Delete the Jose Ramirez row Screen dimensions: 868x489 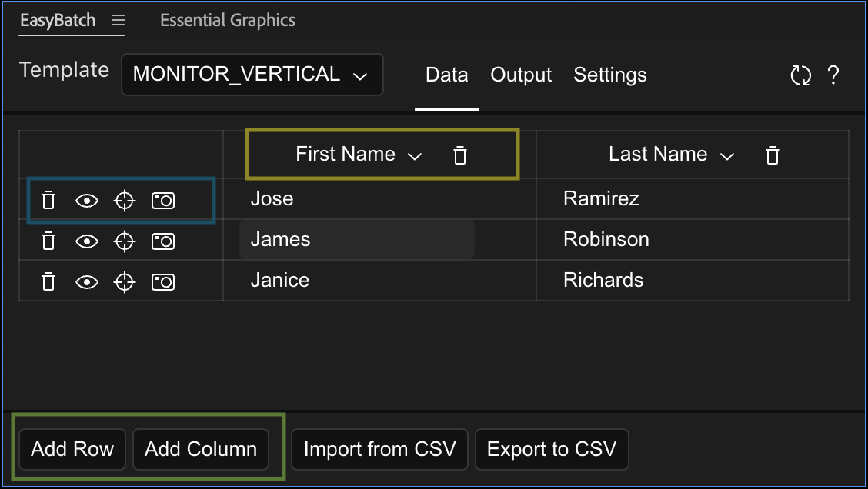(x=48, y=200)
